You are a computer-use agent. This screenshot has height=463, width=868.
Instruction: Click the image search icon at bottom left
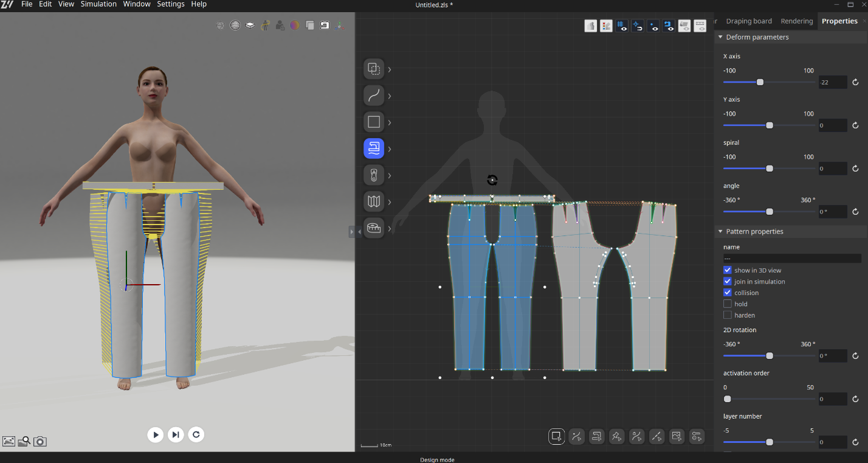pos(24,442)
